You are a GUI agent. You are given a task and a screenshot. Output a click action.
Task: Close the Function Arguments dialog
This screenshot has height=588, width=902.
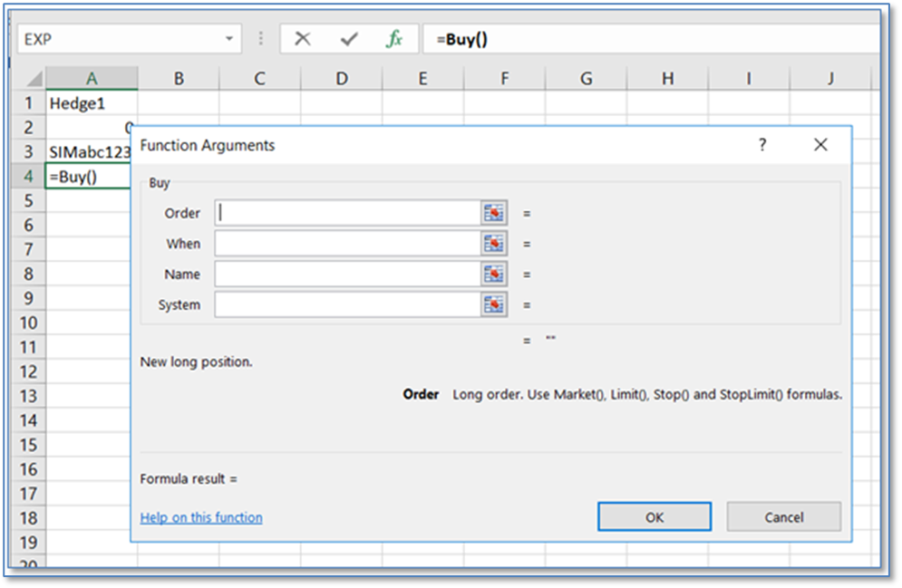820,145
